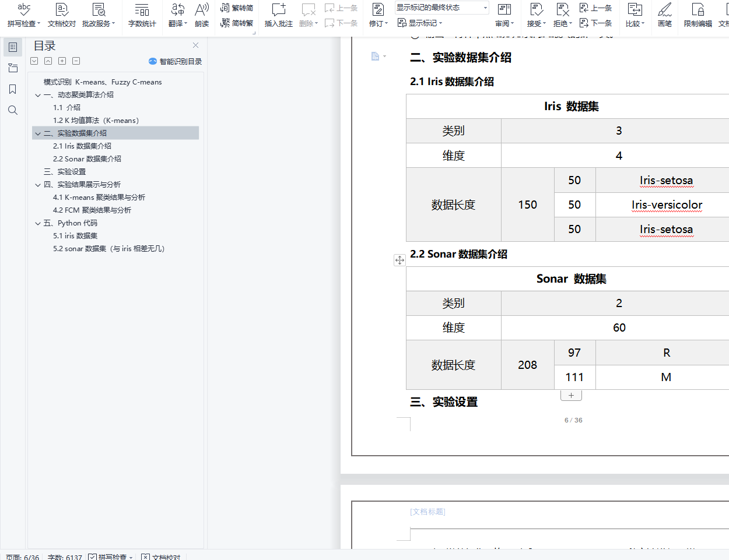This screenshot has height=560, width=729.
Task: Collapse the 一、动态聚类算法介绍 outline section
Action: pyautogui.click(x=38, y=95)
